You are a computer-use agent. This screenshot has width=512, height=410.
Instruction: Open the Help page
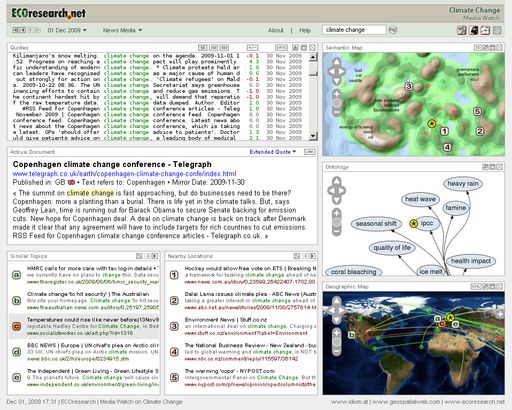click(305, 30)
